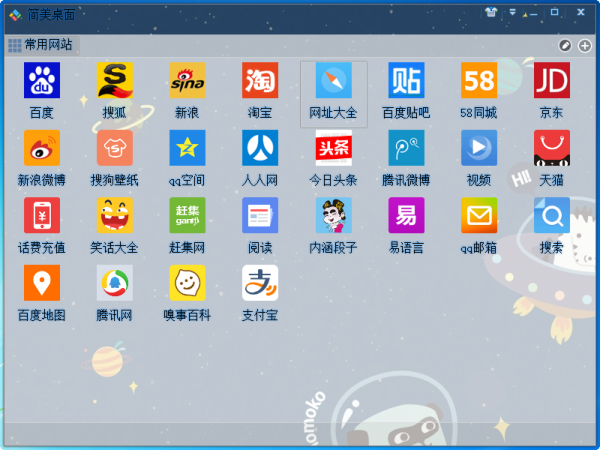600x450 pixels.
Task: Open the skin shirt icon in title bar
Action: (491, 12)
